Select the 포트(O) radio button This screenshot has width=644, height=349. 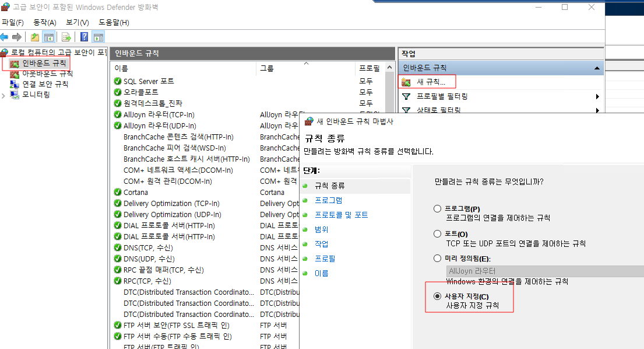tap(438, 234)
